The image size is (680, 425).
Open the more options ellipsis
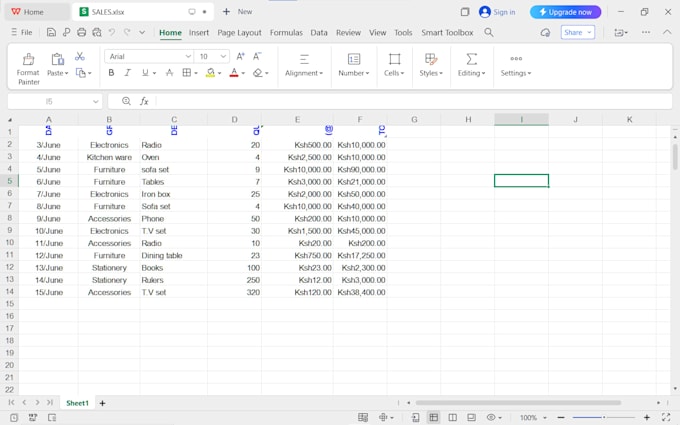point(646,32)
